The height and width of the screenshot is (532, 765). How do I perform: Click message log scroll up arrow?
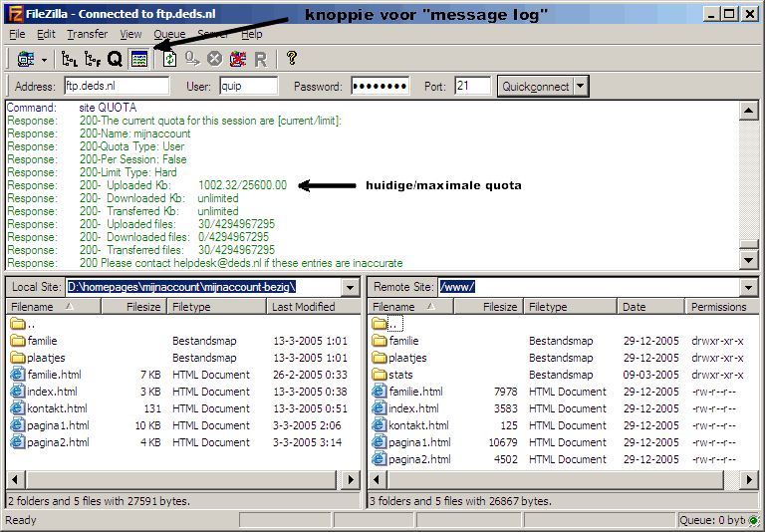(x=748, y=111)
